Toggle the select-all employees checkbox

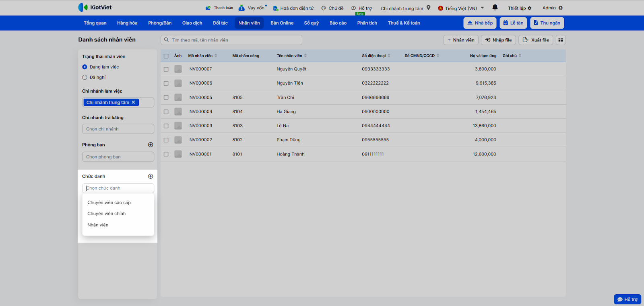[x=166, y=56]
